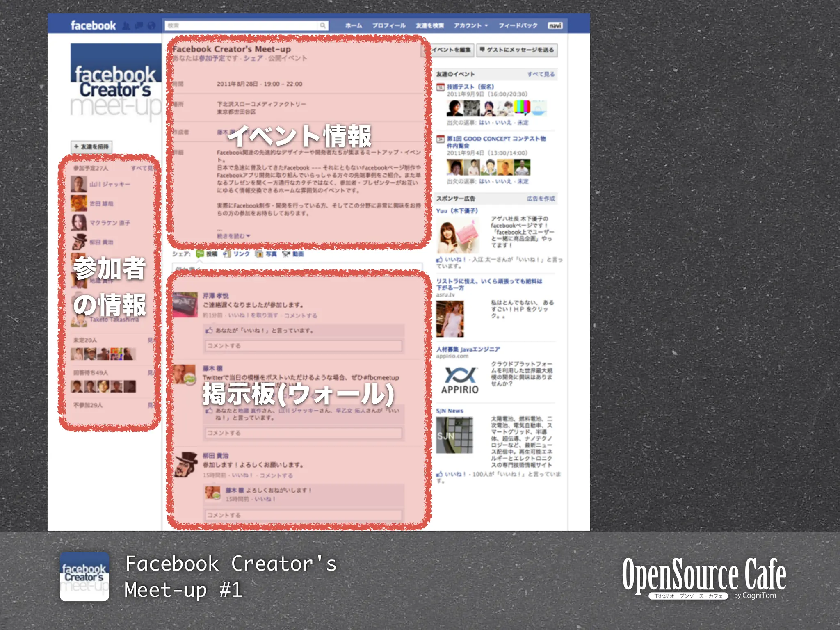Open the messages icon in top bar

pyautogui.click(x=139, y=26)
